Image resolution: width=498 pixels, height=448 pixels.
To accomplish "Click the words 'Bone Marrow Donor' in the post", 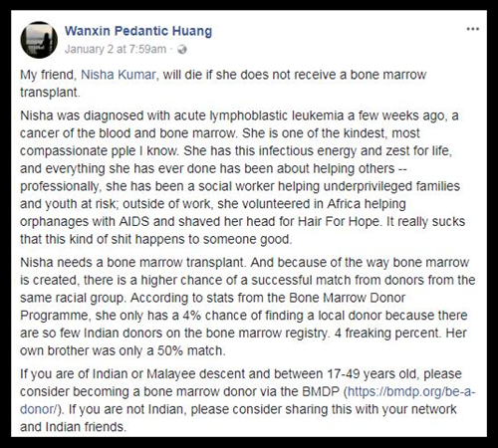I will (x=347, y=298).
